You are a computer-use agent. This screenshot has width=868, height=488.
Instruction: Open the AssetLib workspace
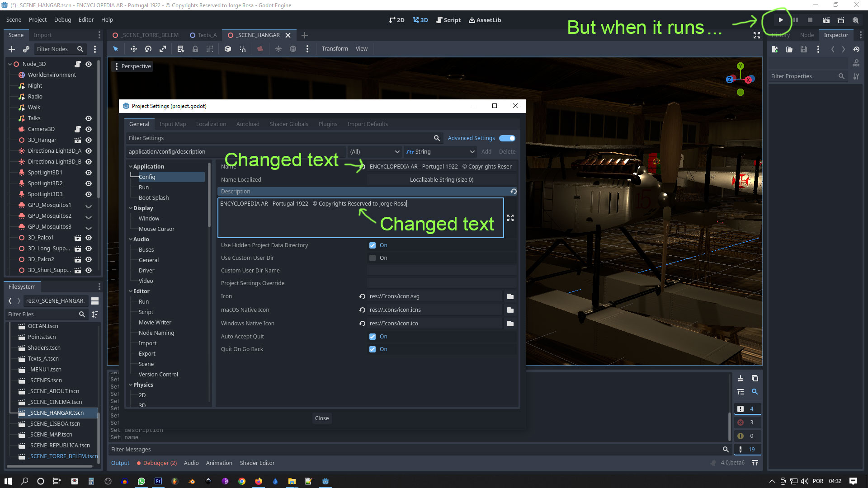[484, 20]
